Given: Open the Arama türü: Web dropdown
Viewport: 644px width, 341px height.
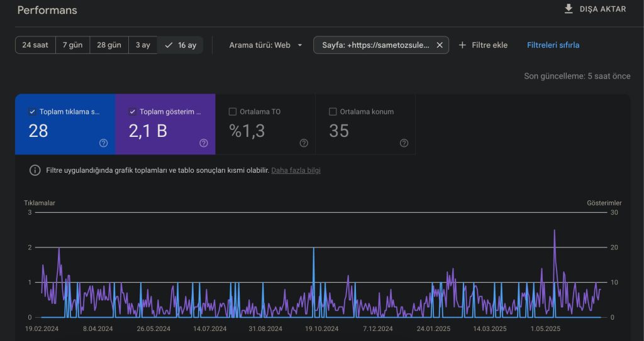Looking at the screenshot, I should [265, 45].
